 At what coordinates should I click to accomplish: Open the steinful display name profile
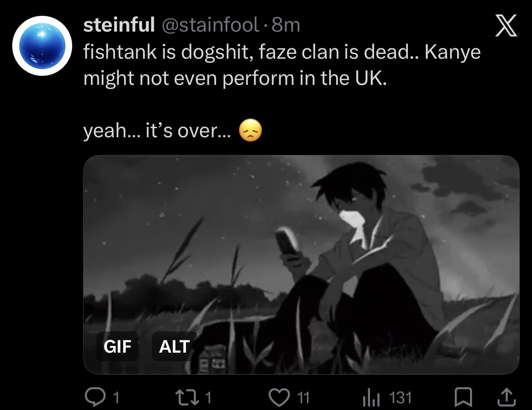pyautogui.click(x=119, y=25)
